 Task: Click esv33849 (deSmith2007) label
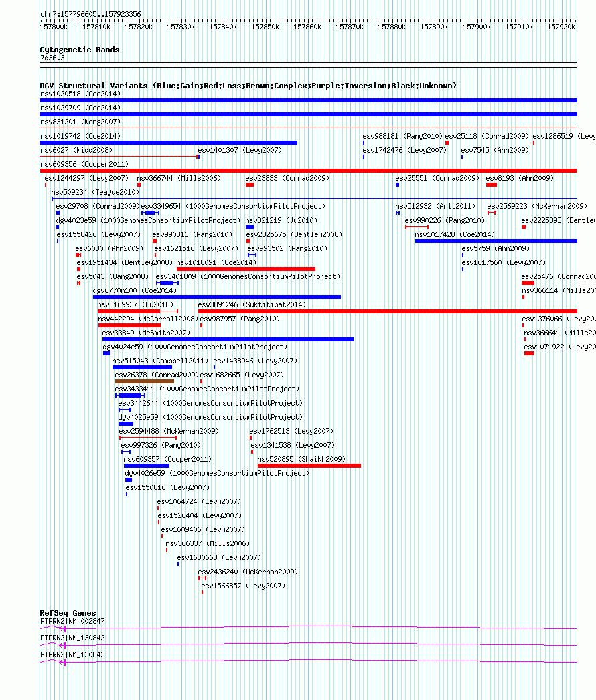click(146, 333)
